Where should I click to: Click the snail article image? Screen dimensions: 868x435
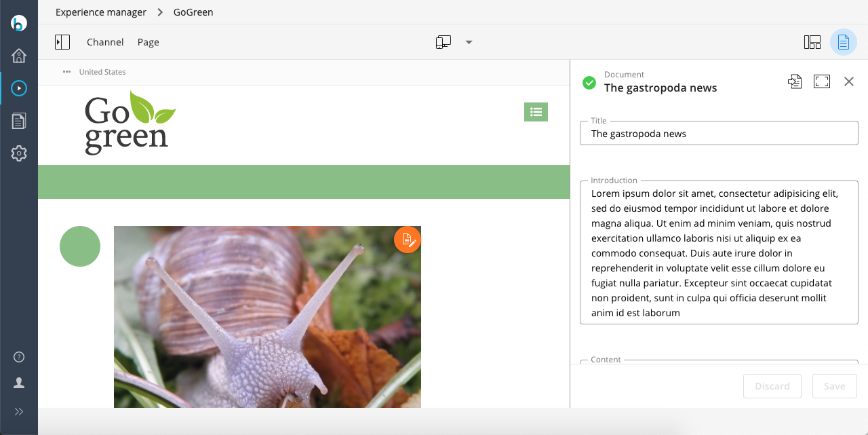point(267,317)
